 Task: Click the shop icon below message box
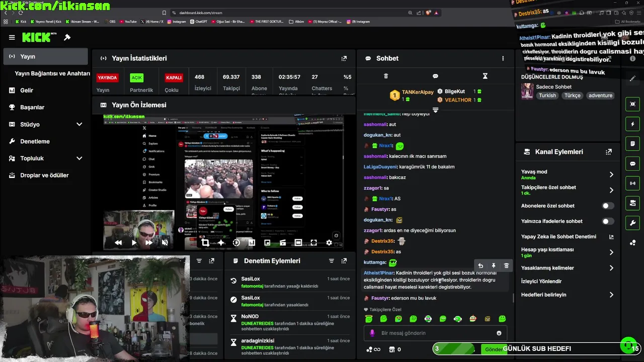point(393,349)
